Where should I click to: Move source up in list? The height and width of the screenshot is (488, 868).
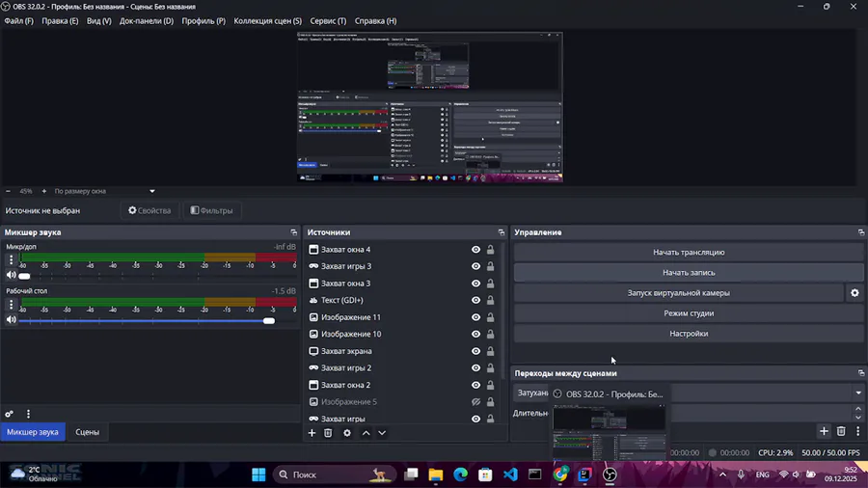click(366, 433)
